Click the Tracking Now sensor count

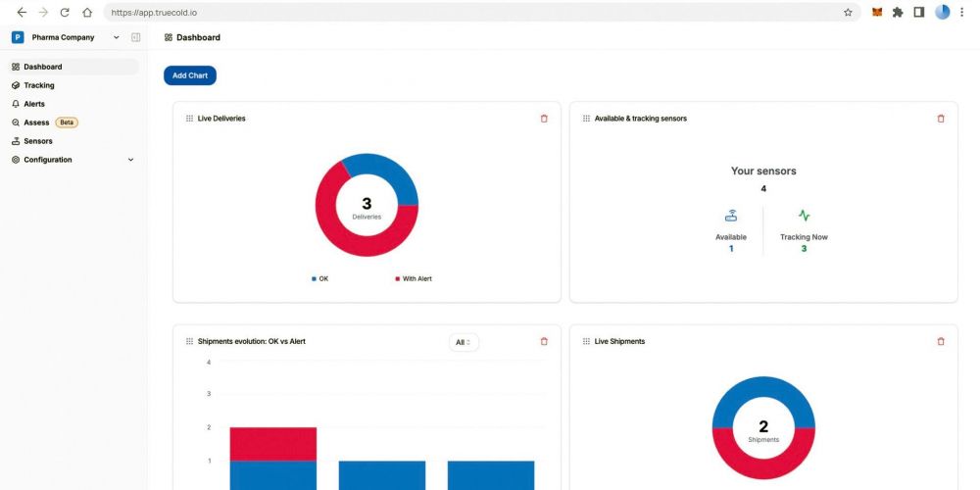[804, 249]
